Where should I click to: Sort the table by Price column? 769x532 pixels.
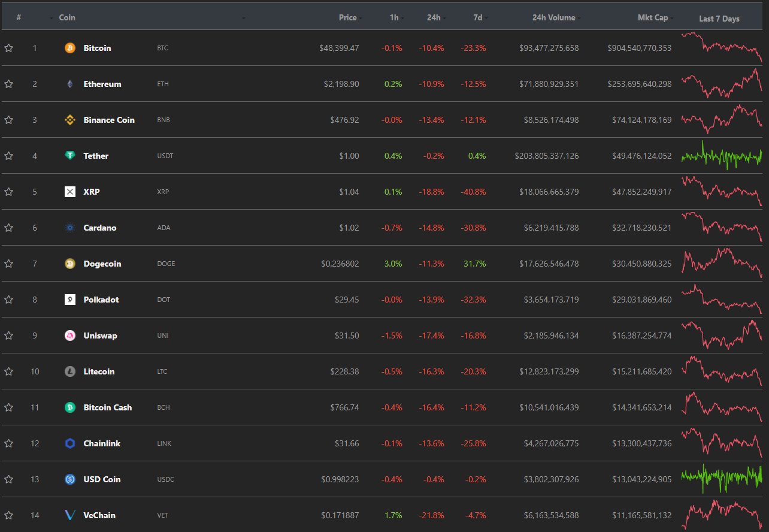tap(347, 17)
